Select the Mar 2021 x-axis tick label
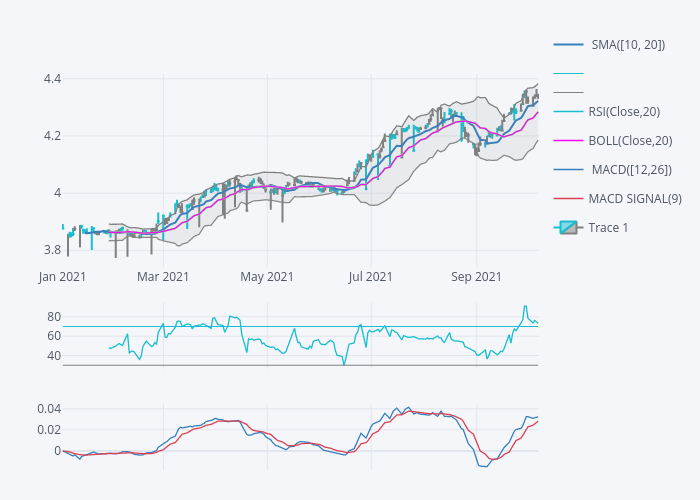The height and width of the screenshot is (500, 700). pos(163,277)
